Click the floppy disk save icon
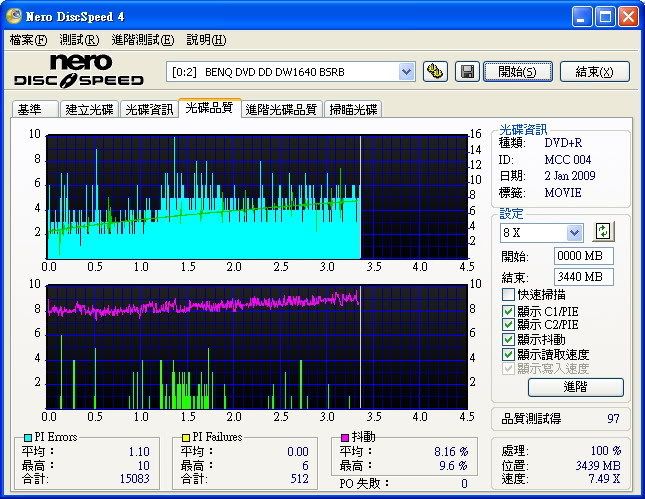 [x=466, y=71]
